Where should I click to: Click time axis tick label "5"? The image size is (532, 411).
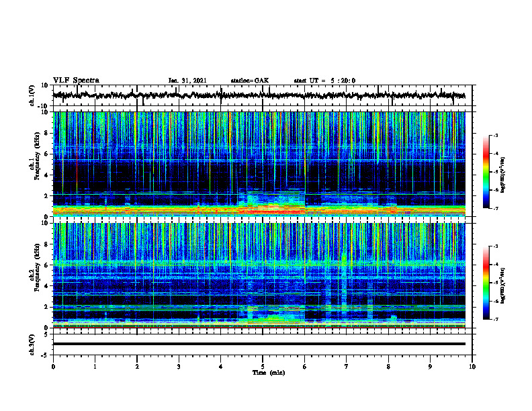pos(263,367)
